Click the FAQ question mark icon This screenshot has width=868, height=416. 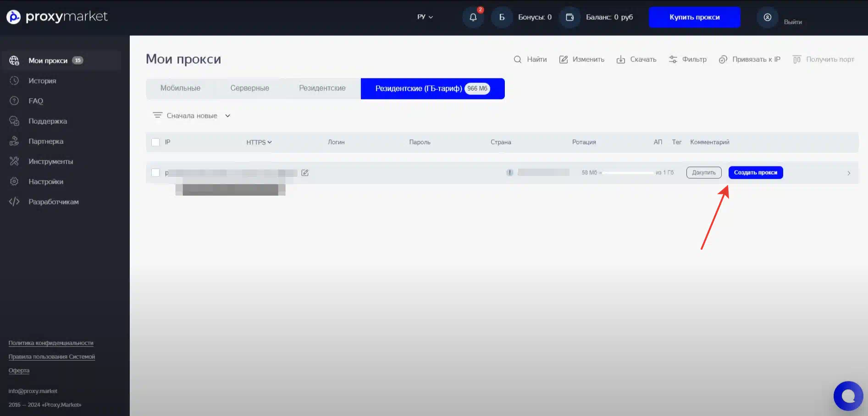click(14, 101)
